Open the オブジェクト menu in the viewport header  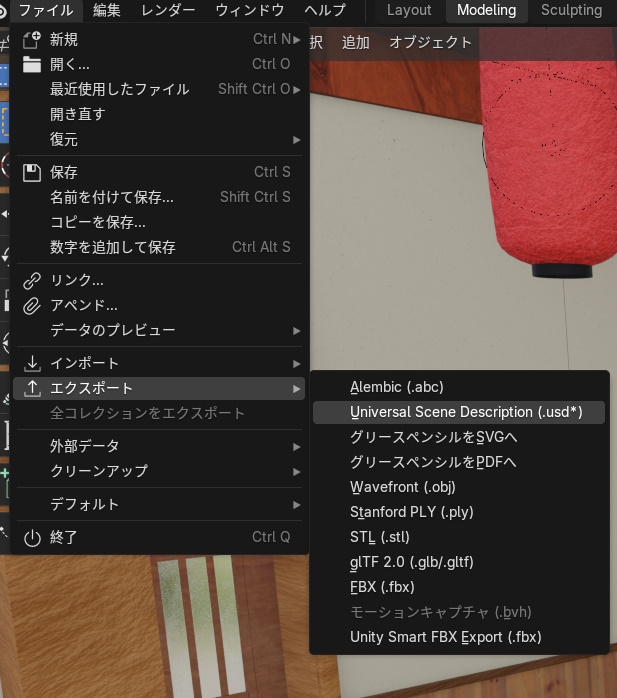point(430,43)
